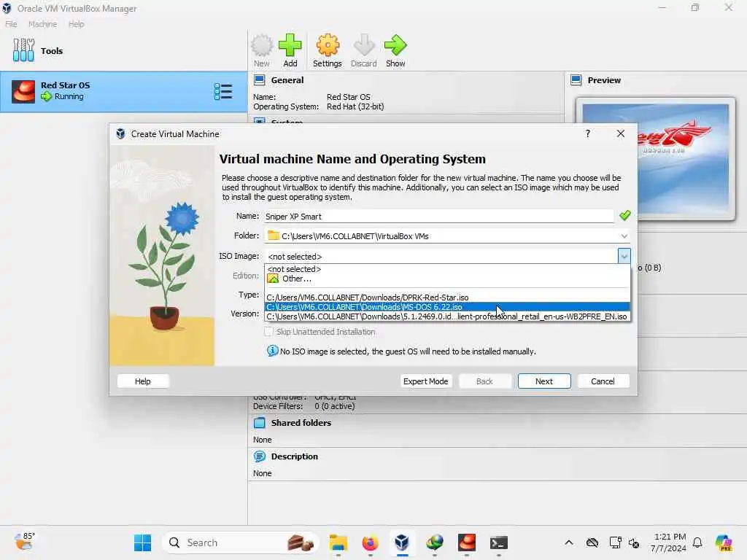Image resolution: width=747 pixels, height=560 pixels.
Task: Click the Shared folders section icon
Action: pyautogui.click(x=260, y=423)
